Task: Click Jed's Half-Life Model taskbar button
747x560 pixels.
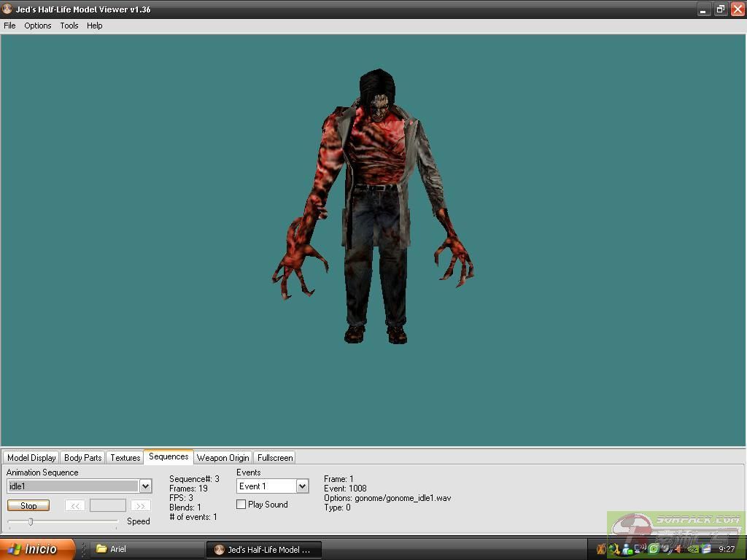Action: (265, 550)
